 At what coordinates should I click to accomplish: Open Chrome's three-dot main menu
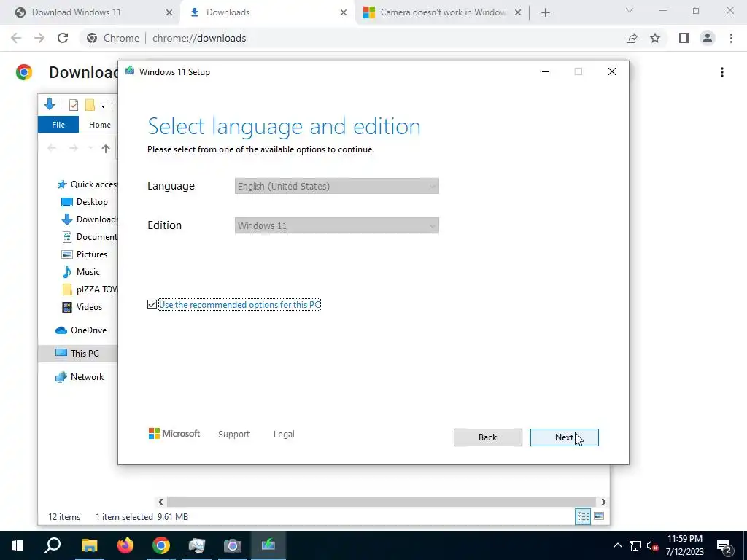point(731,38)
